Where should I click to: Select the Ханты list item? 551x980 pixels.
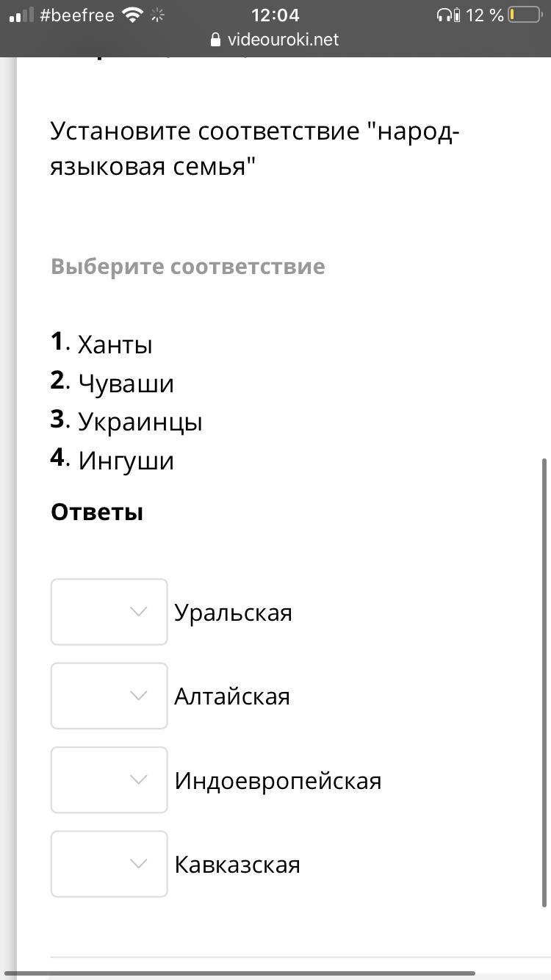(115, 345)
